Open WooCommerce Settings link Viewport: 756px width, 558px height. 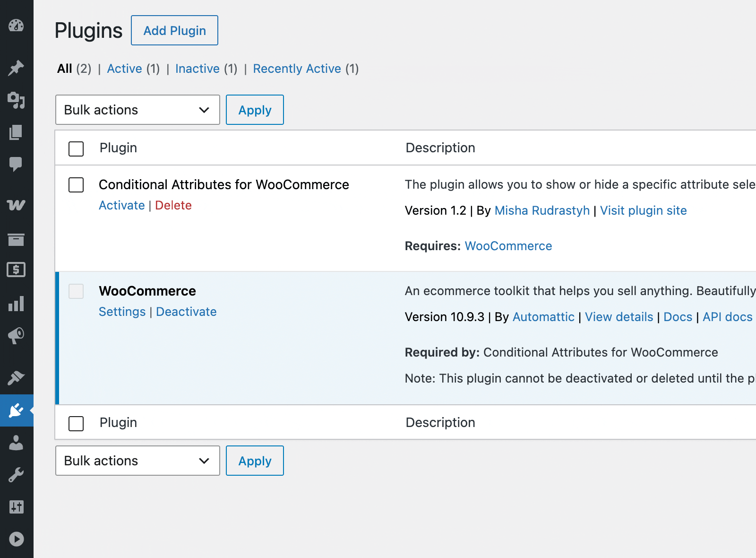[122, 312]
